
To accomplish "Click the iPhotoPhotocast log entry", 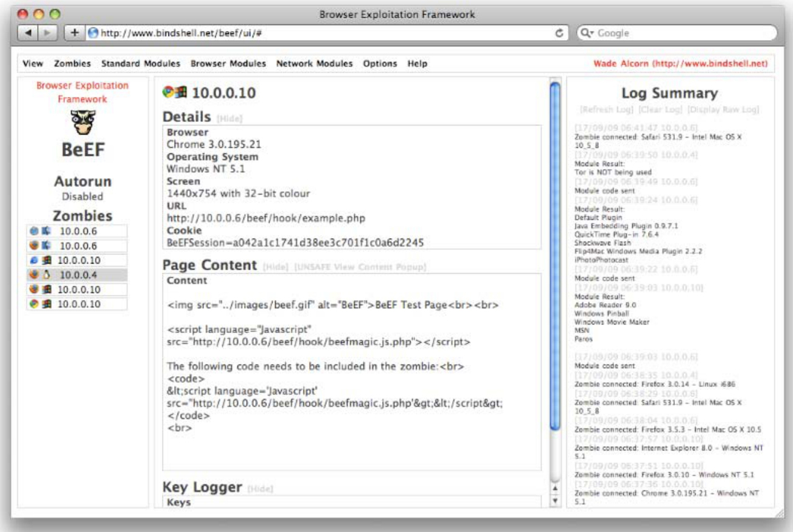I will [600, 259].
